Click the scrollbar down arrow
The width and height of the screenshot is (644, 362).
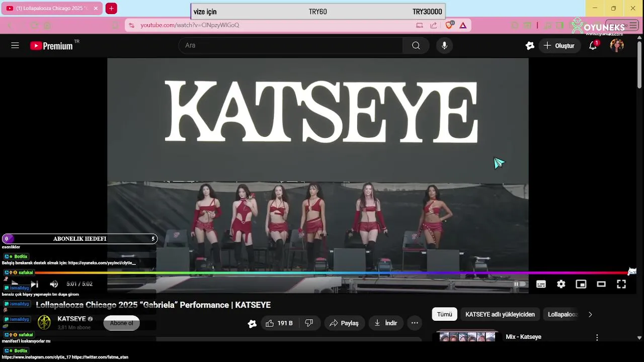click(639, 338)
